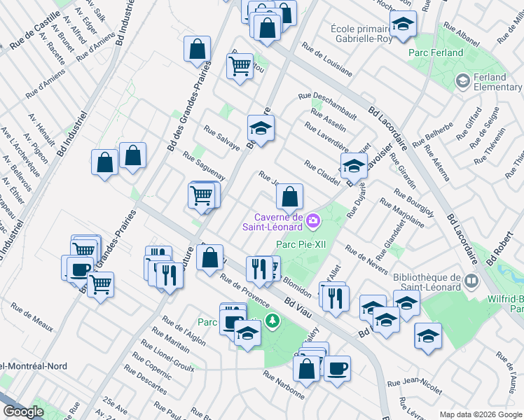Click the Google logo
This screenshot has width=524, height=420.
23,412
